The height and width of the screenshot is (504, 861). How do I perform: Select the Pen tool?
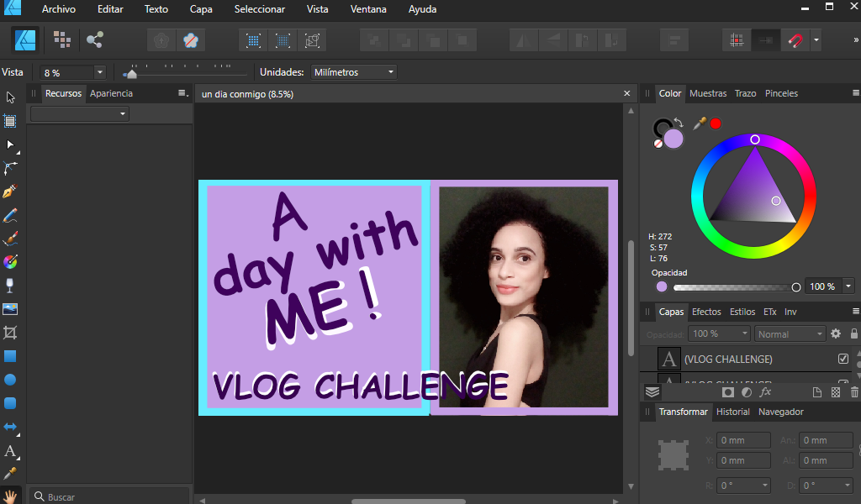click(x=10, y=192)
